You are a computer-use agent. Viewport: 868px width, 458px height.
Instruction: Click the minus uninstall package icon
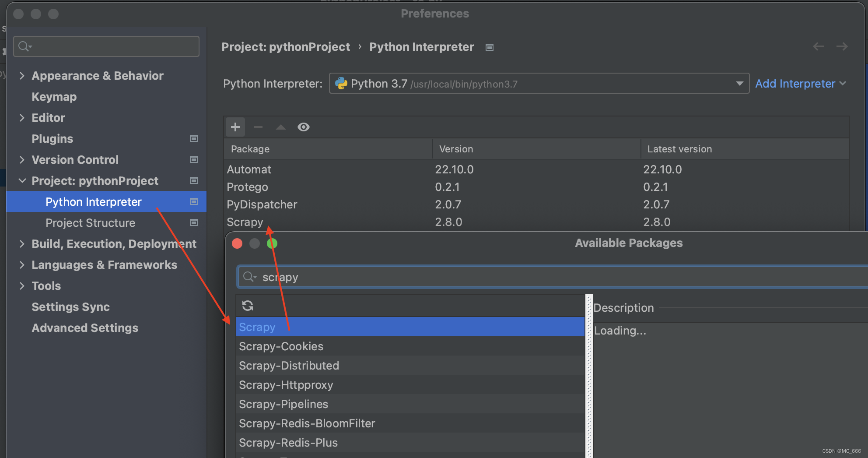click(258, 127)
